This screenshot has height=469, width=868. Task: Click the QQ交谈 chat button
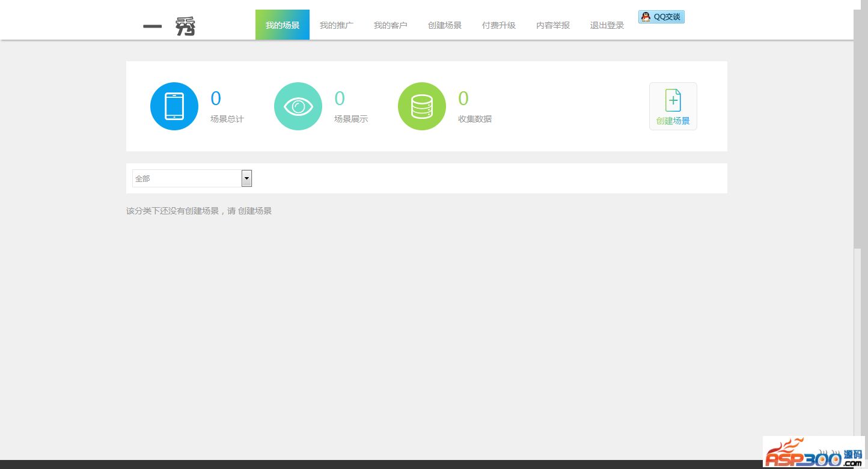pyautogui.click(x=661, y=17)
